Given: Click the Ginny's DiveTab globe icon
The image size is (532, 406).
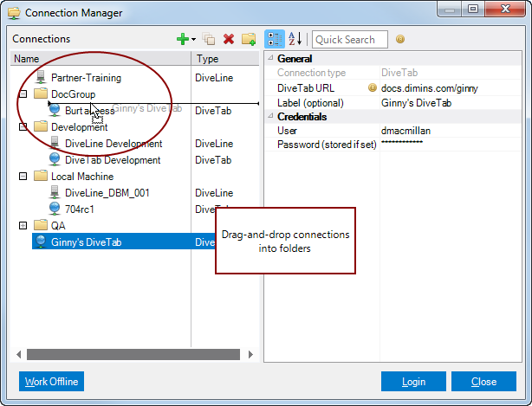Looking at the screenshot, I should pyautogui.click(x=41, y=242).
